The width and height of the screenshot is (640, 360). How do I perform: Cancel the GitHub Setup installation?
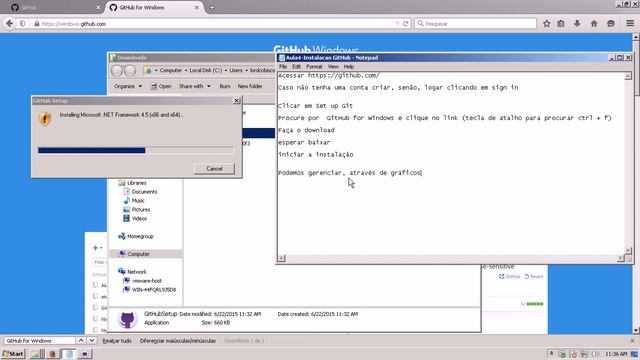coord(214,169)
